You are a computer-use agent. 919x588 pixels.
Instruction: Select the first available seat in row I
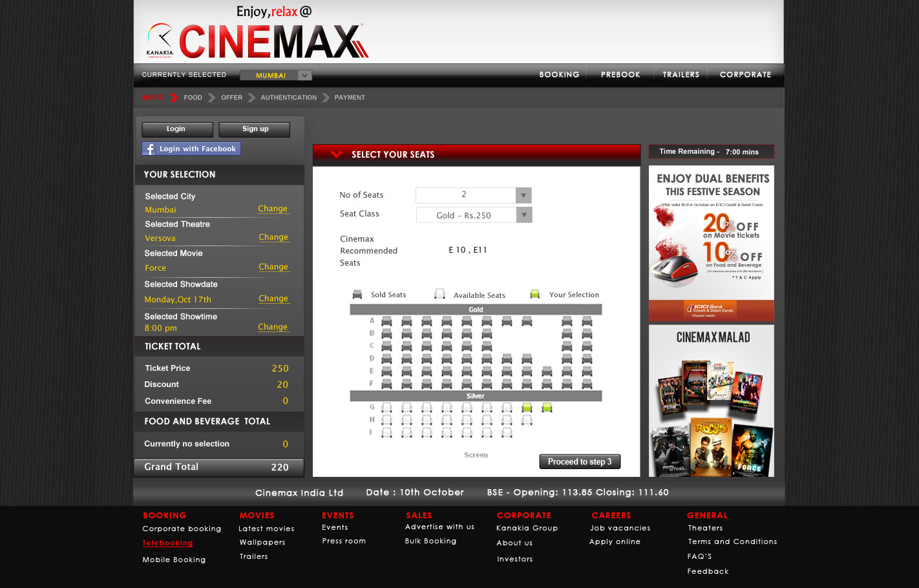[x=386, y=432]
